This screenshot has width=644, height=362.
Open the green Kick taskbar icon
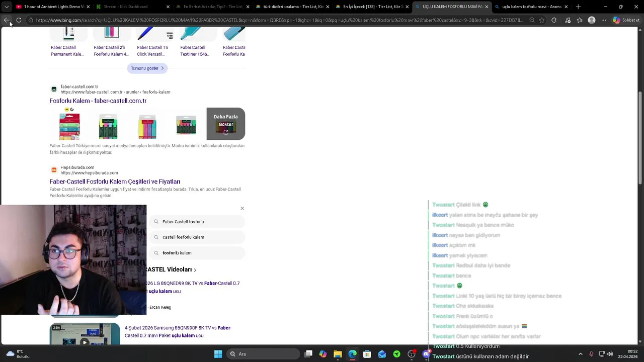[397, 354]
